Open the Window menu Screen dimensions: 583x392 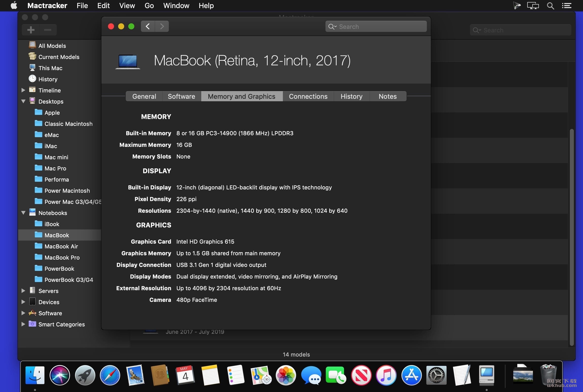[176, 6]
